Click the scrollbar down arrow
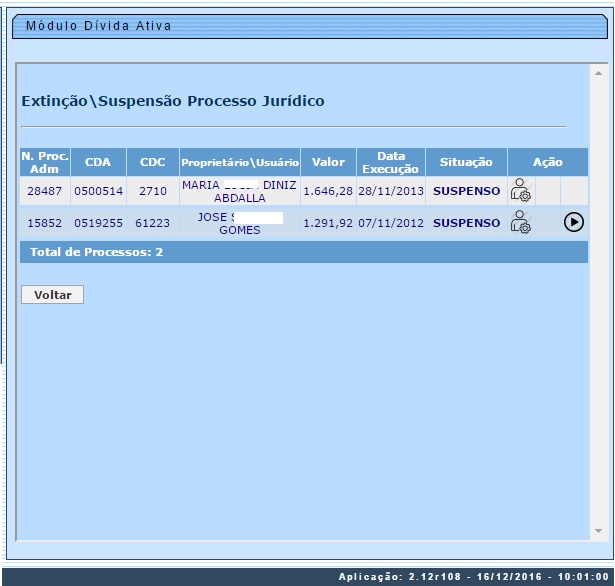Screen dimensions: 615x586 [x=598, y=530]
